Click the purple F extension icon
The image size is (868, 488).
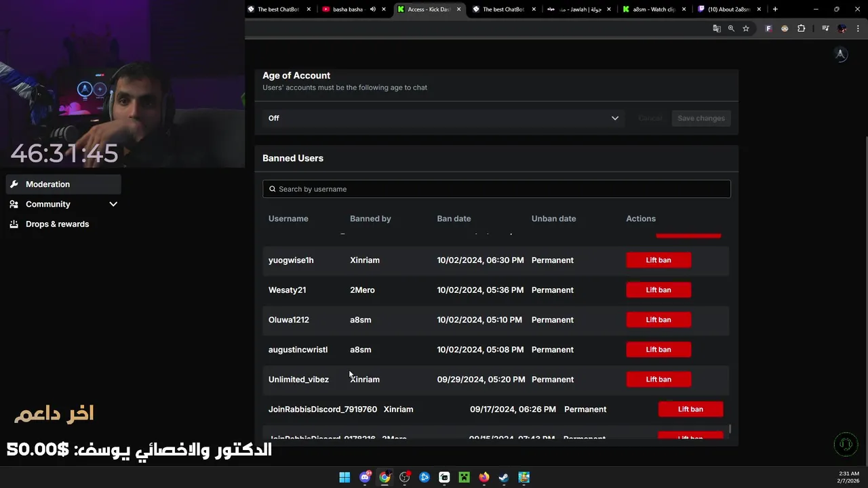click(x=768, y=28)
